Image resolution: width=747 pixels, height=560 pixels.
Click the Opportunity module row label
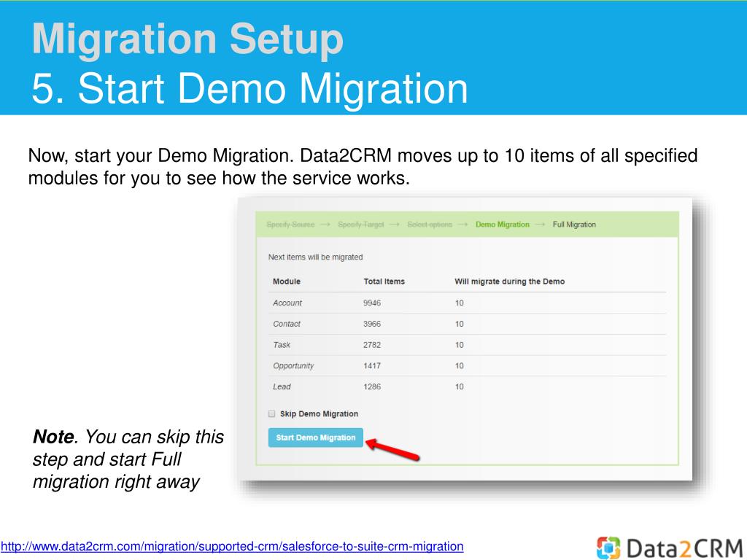[x=293, y=366]
